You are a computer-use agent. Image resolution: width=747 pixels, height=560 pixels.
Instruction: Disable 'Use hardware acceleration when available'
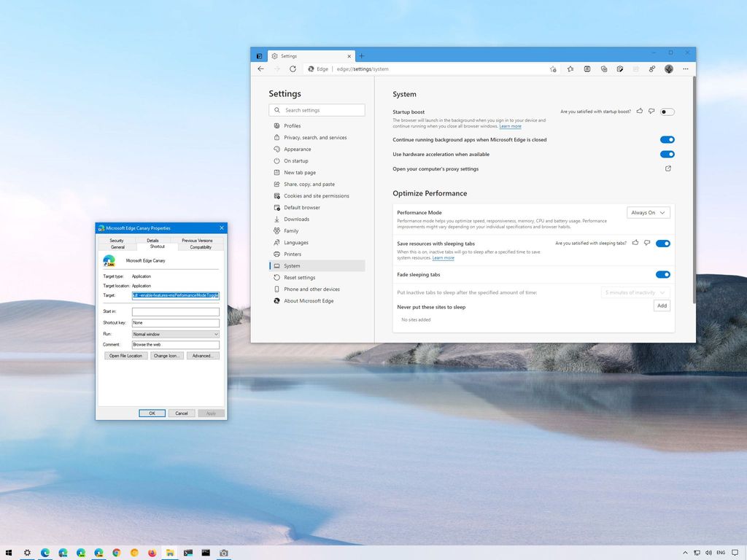point(666,154)
